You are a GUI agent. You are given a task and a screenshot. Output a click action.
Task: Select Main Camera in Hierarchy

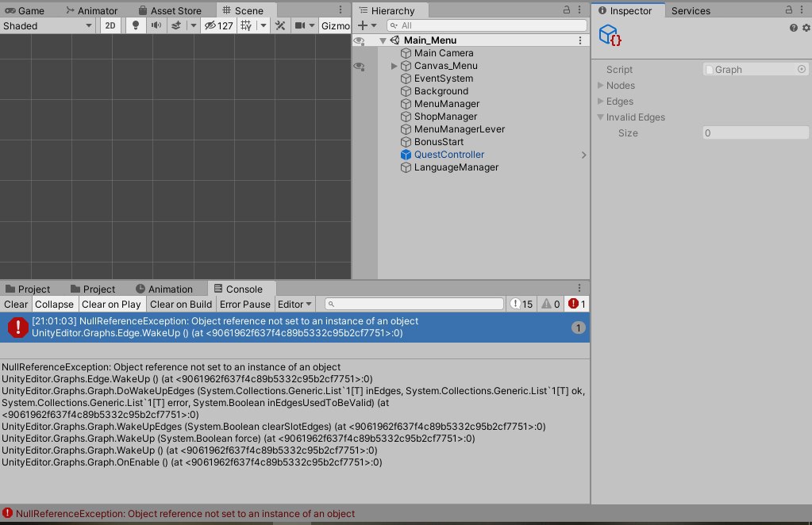tap(443, 53)
